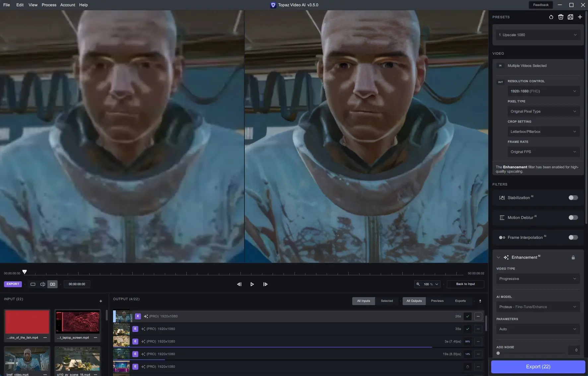Delete preset using the trash icon

tap(560, 17)
